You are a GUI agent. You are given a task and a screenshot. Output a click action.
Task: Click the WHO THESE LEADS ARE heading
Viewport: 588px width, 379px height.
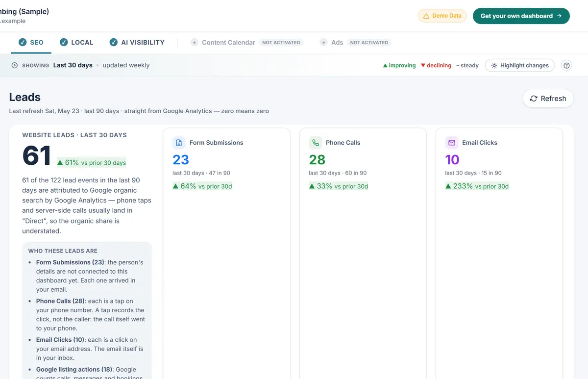[63, 251]
